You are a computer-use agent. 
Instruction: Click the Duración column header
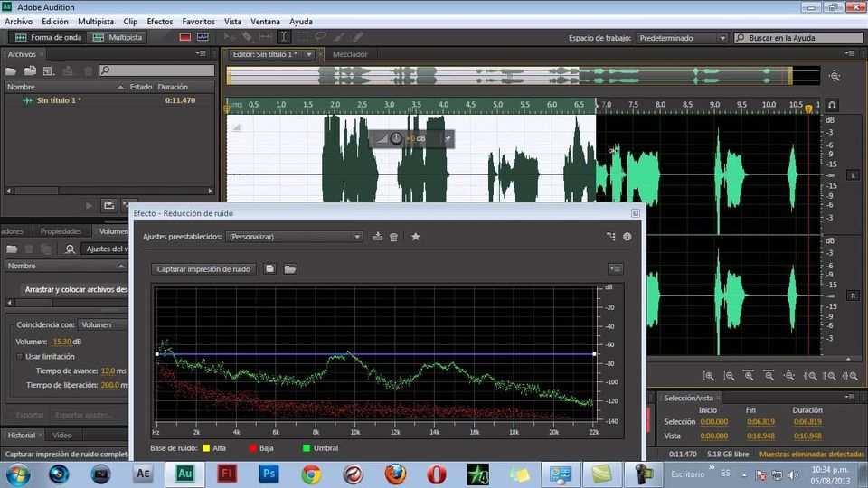[173, 87]
